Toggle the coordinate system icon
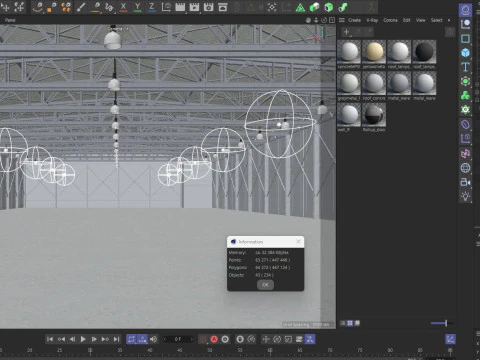This screenshot has width=480, height=360. pos(166,7)
